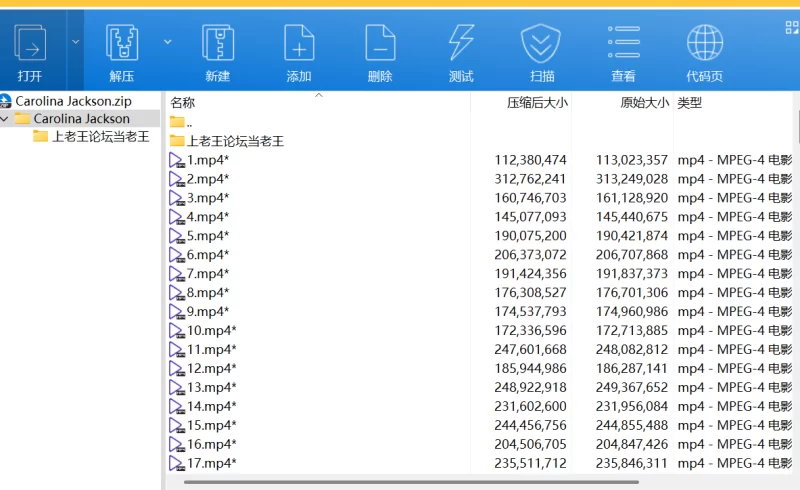Click original size 313,249,028
800x490 pixels.
[x=632, y=179]
